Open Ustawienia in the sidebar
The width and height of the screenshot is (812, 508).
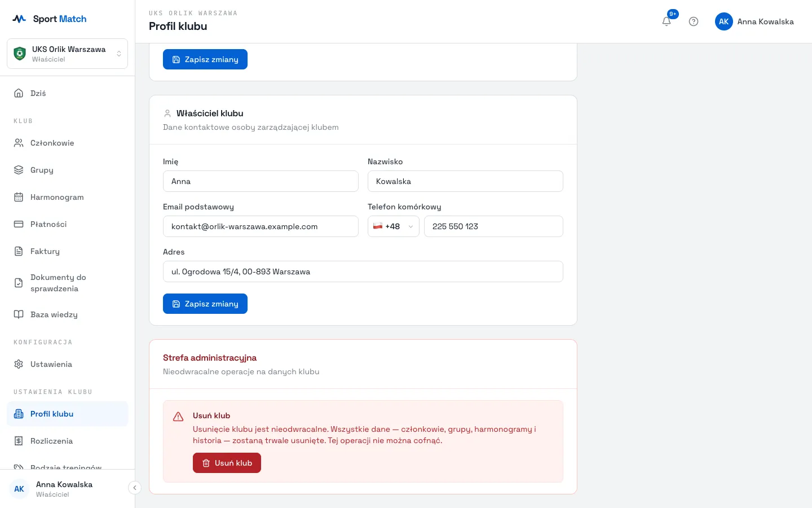pyautogui.click(x=68, y=364)
